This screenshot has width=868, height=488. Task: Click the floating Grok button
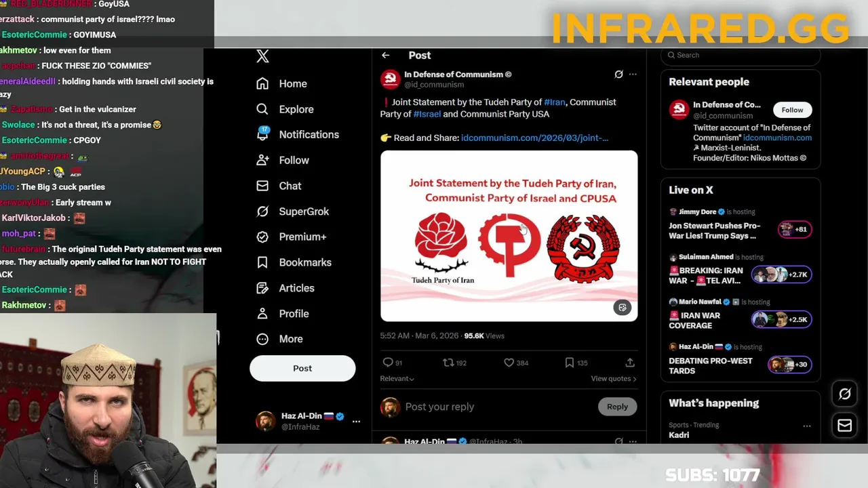click(x=845, y=394)
